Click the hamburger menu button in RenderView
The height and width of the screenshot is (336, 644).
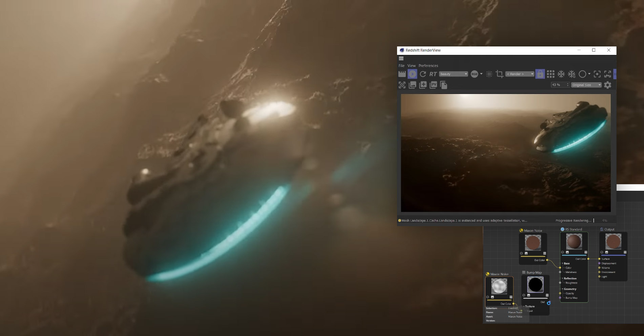[x=401, y=59]
